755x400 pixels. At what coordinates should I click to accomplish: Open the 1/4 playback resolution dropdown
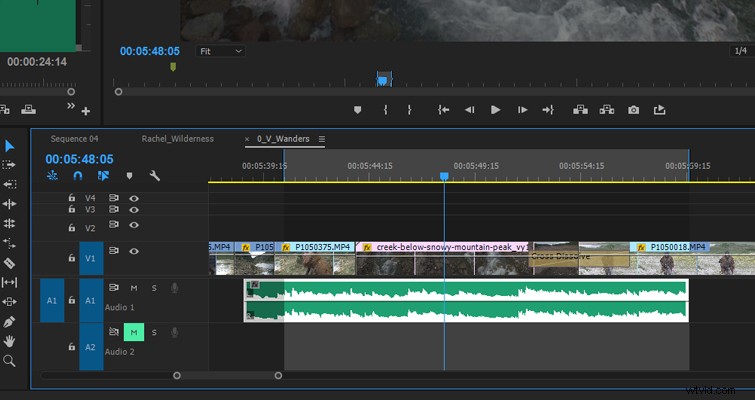[x=742, y=51]
